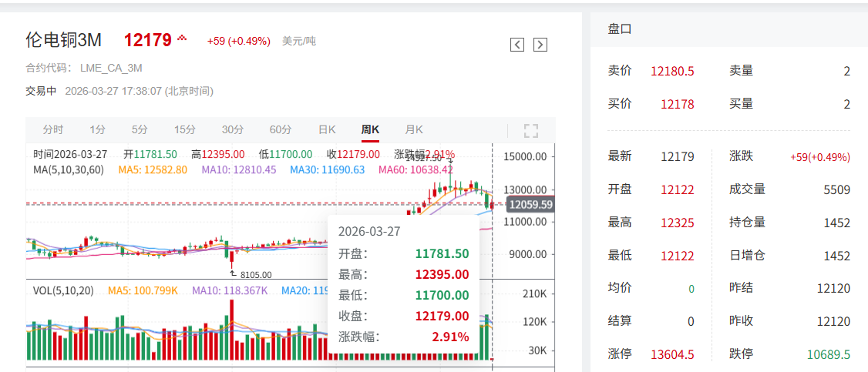Select the 60分 interval tab

pyautogui.click(x=280, y=129)
